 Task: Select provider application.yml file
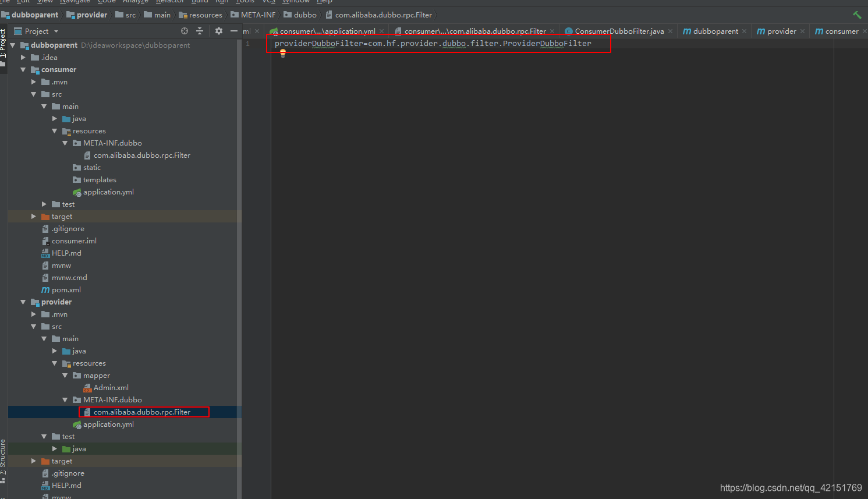(108, 424)
